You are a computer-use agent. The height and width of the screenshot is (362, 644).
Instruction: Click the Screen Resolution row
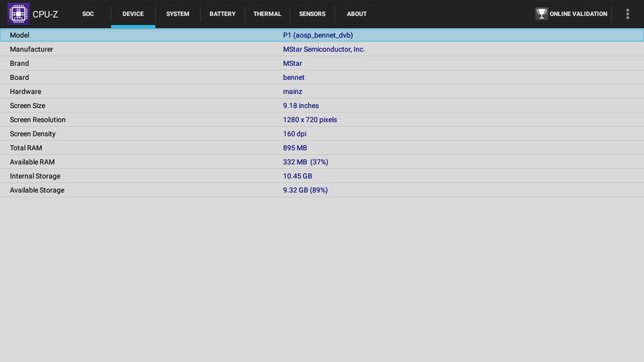pyautogui.click(x=322, y=120)
